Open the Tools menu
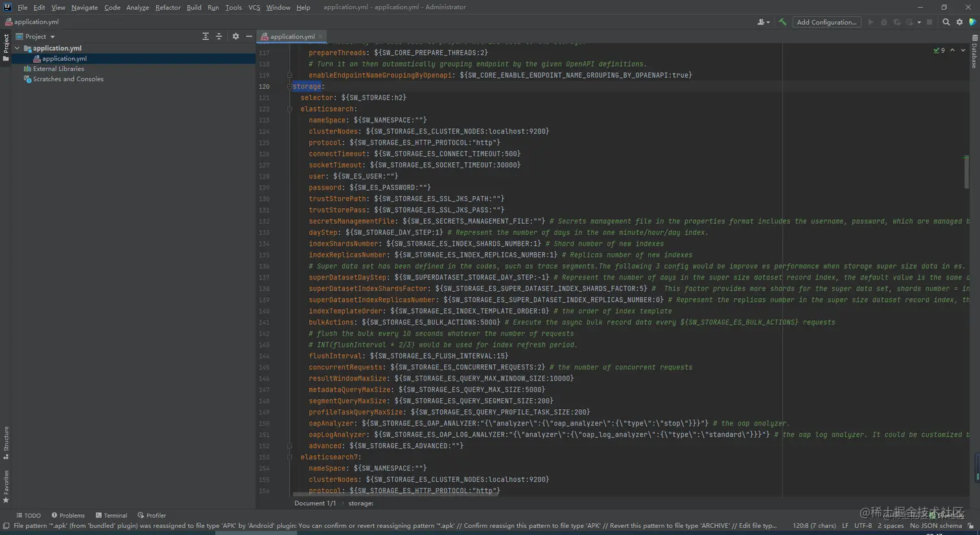 click(233, 7)
